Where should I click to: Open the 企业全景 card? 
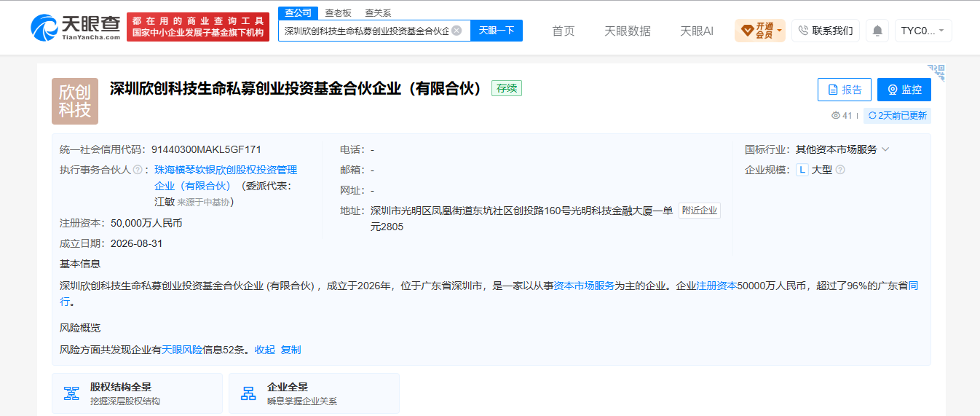314,393
